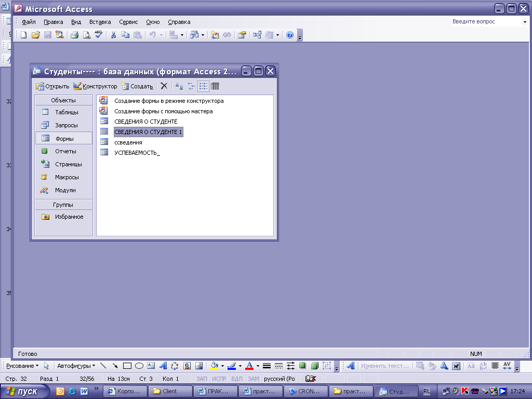532x399 pixels.
Task: Select the Oval drawing tool
Action: pos(139,366)
